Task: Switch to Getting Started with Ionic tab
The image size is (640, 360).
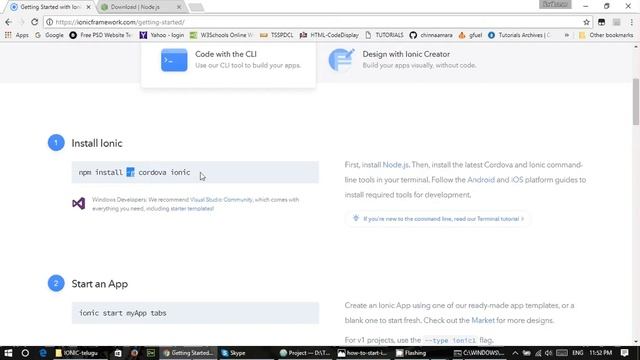Action: point(49,7)
